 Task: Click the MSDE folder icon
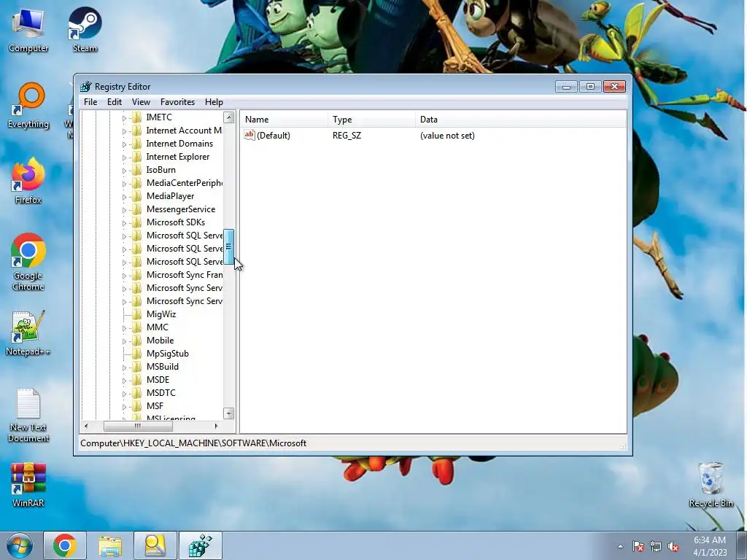136,380
